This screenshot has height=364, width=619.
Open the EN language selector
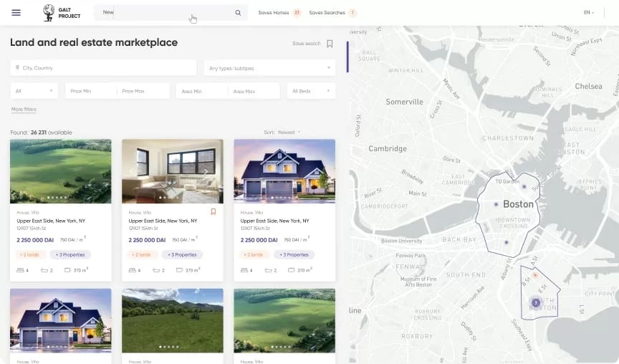click(x=589, y=13)
